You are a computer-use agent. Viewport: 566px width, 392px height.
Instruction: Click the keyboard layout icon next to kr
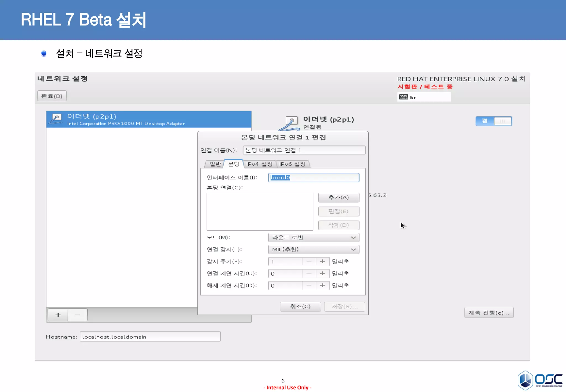coord(403,97)
